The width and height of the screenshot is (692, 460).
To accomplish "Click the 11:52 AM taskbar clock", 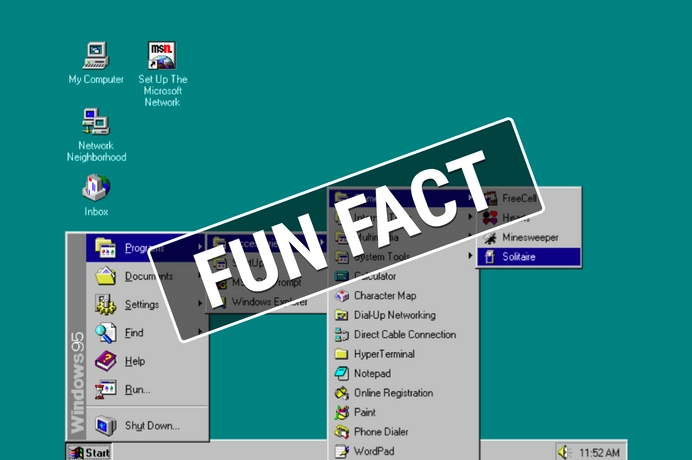I will click(x=599, y=453).
